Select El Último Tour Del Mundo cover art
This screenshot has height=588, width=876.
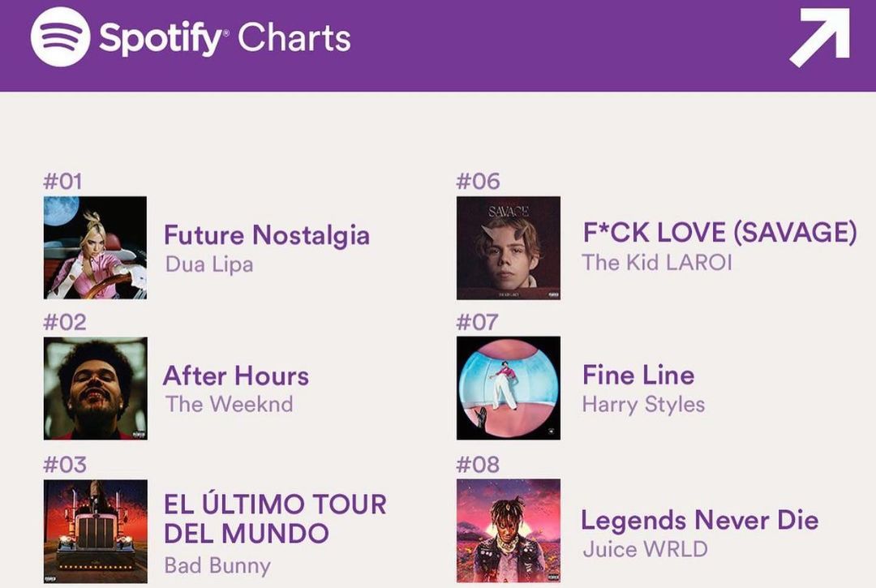tap(95, 530)
